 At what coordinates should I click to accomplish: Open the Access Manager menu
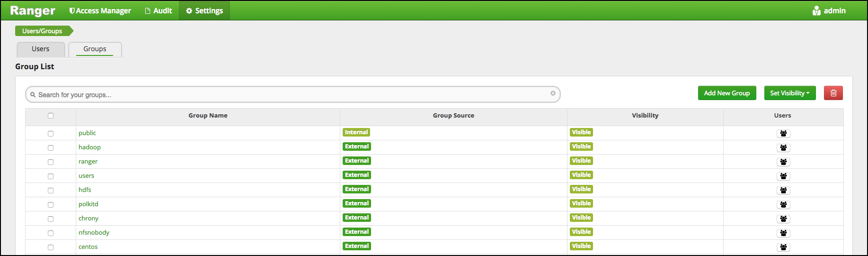[100, 10]
